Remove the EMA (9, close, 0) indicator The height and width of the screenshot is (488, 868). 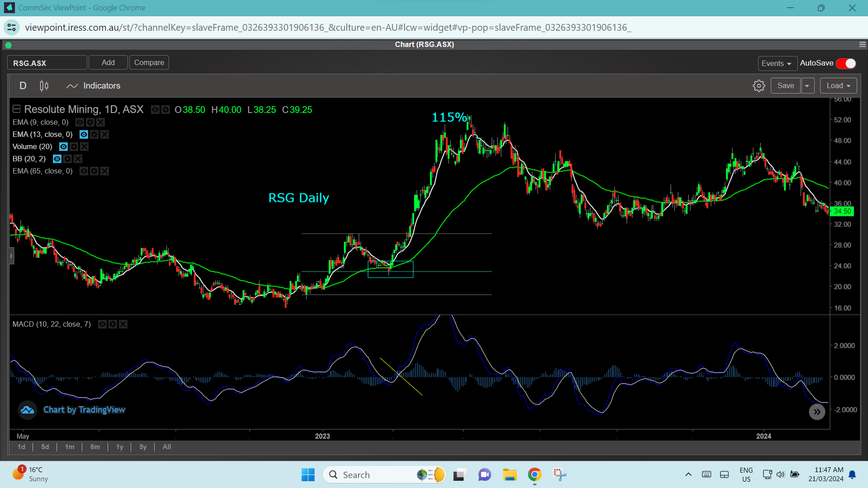(101, 122)
